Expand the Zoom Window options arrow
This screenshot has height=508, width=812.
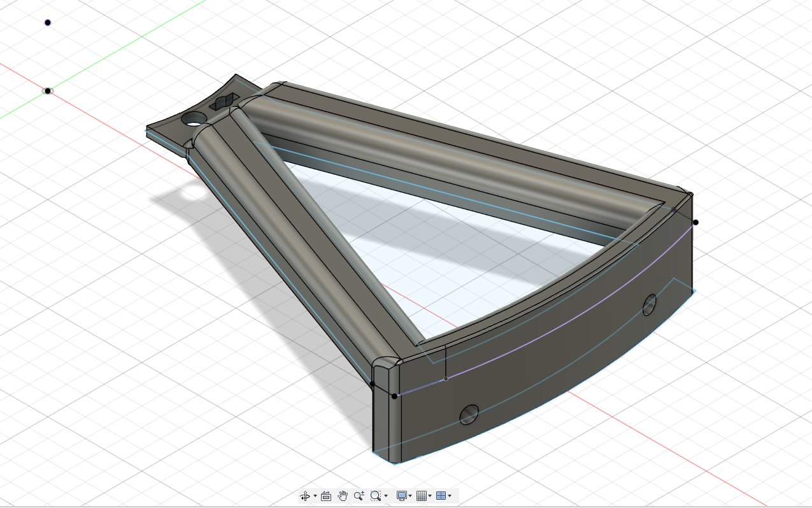click(x=386, y=497)
